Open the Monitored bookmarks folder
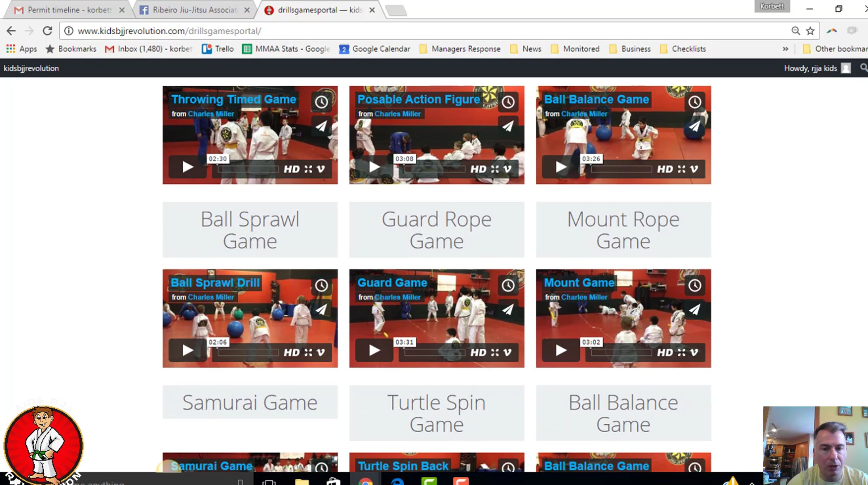Image resolution: width=868 pixels, height=485 pixels. pos(575,49)
